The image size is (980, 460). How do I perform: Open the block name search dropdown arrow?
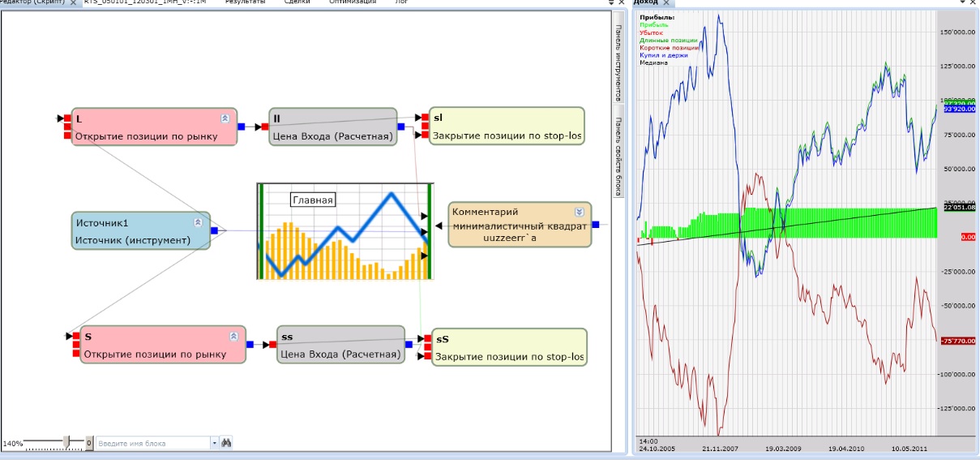[215, 444]
